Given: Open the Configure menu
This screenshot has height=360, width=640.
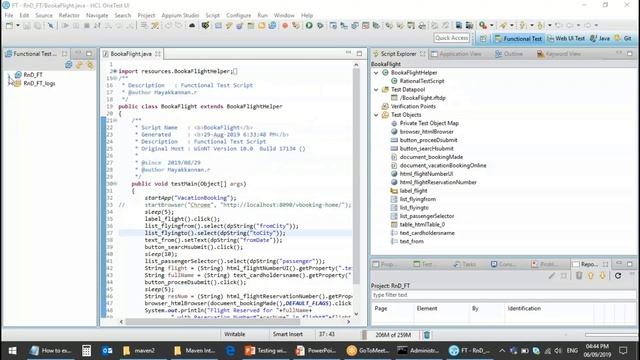Looking at the screenshot, I should [x=238, y=15].
